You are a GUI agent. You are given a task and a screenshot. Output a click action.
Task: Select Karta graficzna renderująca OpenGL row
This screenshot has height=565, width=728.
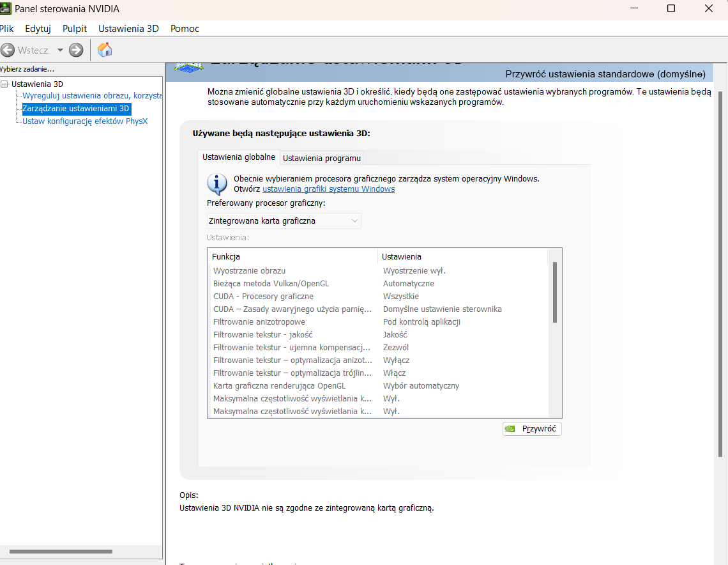[379, 385]
